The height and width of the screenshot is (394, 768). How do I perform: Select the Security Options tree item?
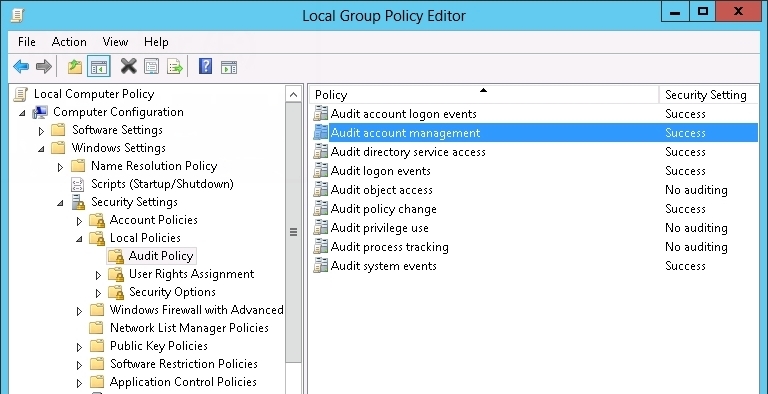tap(172, 292)
